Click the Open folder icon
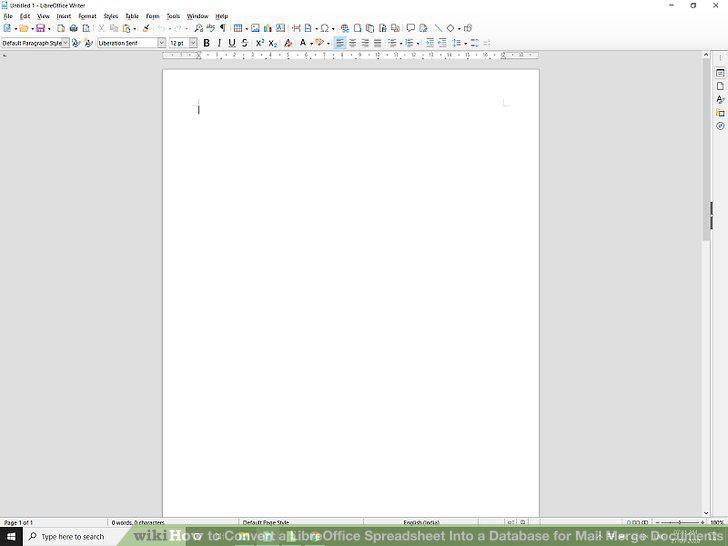Screen dimensions: 728x546 coord(24,28)
